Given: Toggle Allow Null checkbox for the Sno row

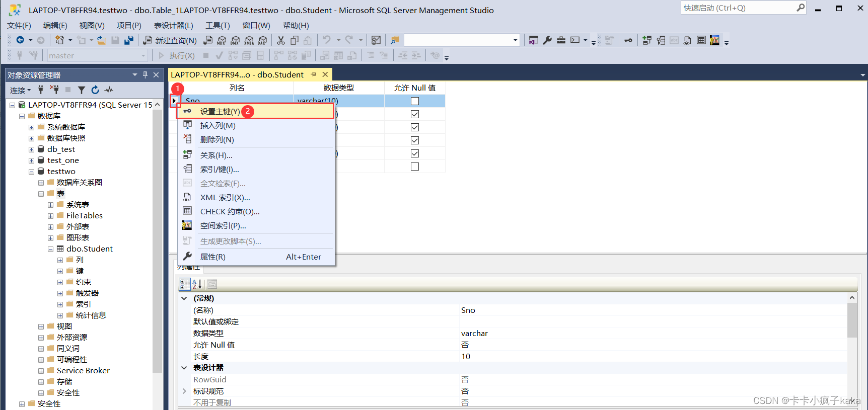Looking at the screenshot, I should (415, 101).
